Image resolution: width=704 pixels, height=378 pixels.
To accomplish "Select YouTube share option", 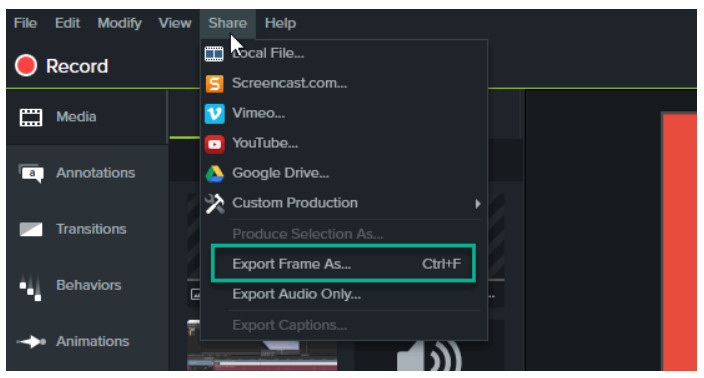I will tap(343, 143).
